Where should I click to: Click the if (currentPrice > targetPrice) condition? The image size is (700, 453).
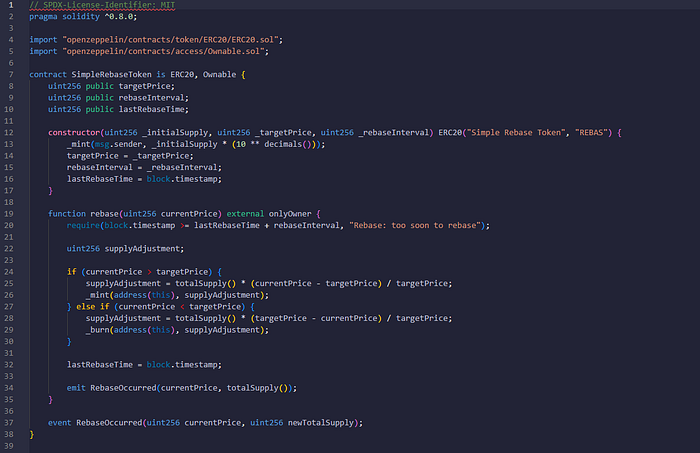click(139, 272)
